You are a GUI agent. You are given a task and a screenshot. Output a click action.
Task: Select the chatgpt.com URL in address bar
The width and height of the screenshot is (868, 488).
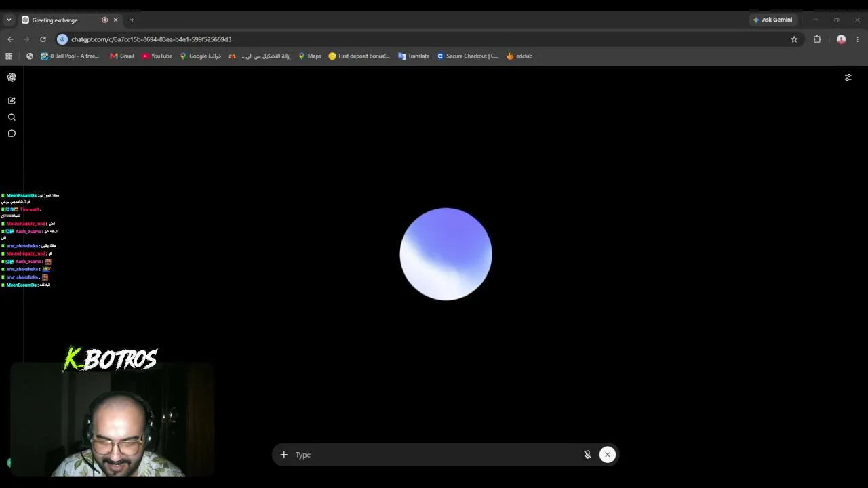coord(151,39)
